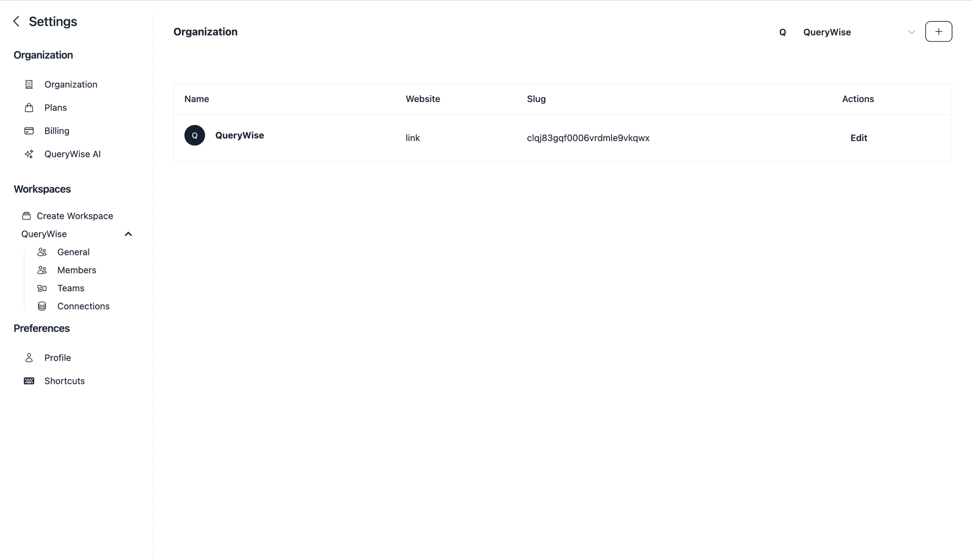Click the dropdown chevron next to QueryWise
The height and width of the screenshot is (560, 973).
pos(911,32)
